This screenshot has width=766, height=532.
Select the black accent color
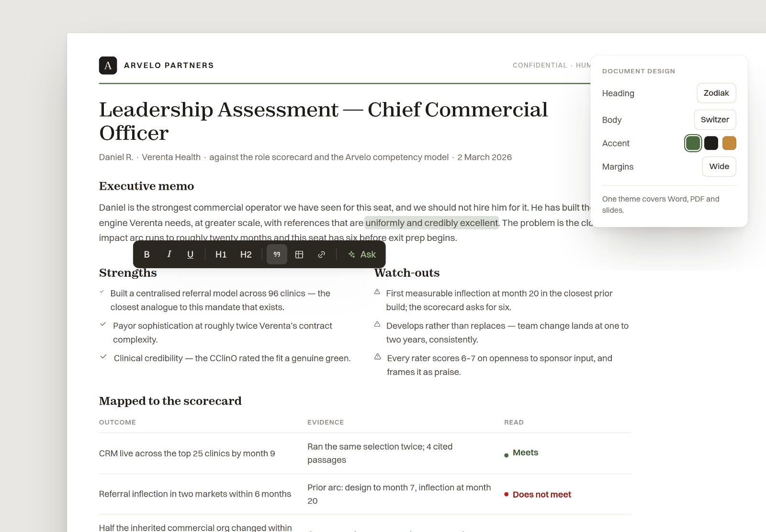tap(711, 143)
